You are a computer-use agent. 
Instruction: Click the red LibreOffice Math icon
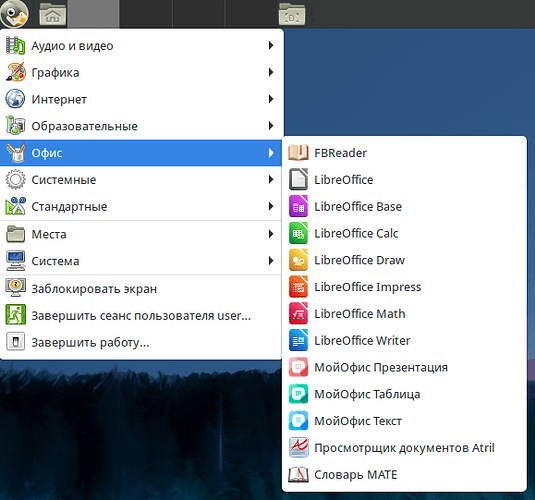click(298, 313)
